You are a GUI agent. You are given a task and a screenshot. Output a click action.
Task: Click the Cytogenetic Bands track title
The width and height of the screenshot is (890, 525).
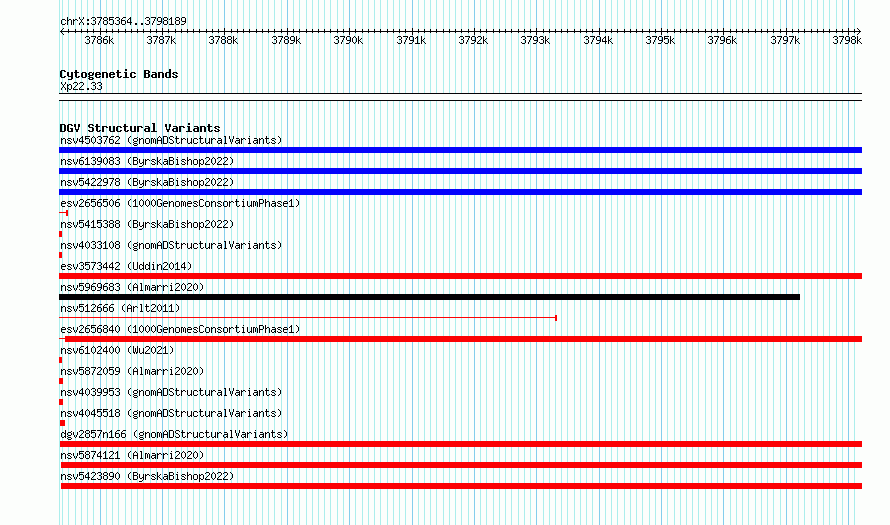pos(119,74)
